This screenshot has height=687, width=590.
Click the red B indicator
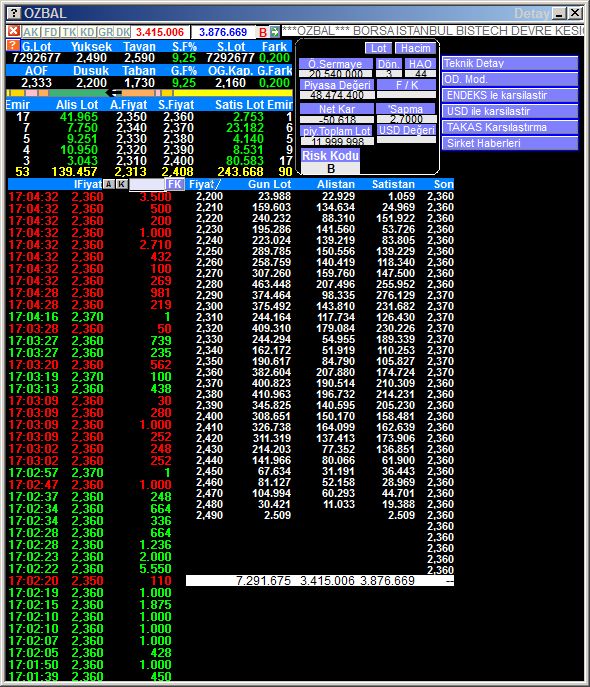pyautogui.click(x=263, y=32)
